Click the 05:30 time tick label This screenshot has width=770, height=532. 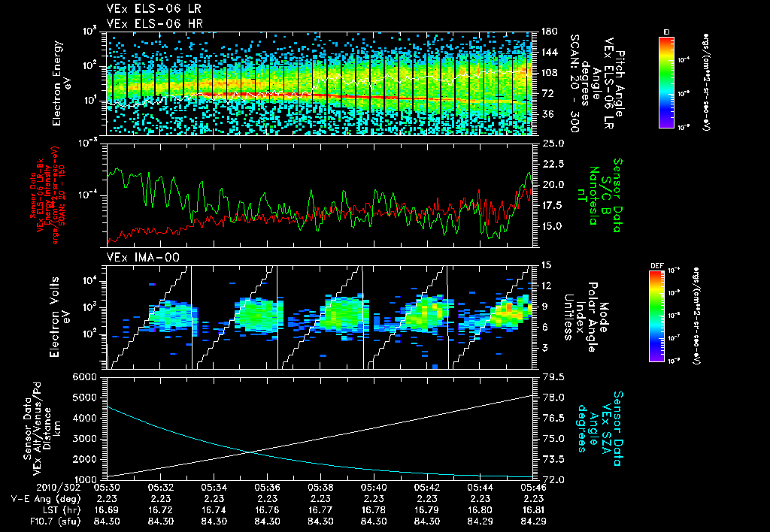[108, 487]
